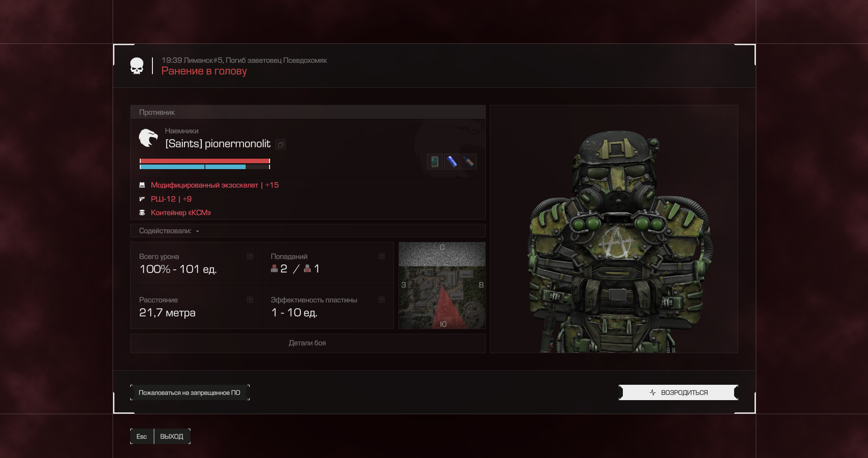The height and width of the screenshot is (458, 868).
Task: Click the body hits icon showing 2
Action: point(274,269)
